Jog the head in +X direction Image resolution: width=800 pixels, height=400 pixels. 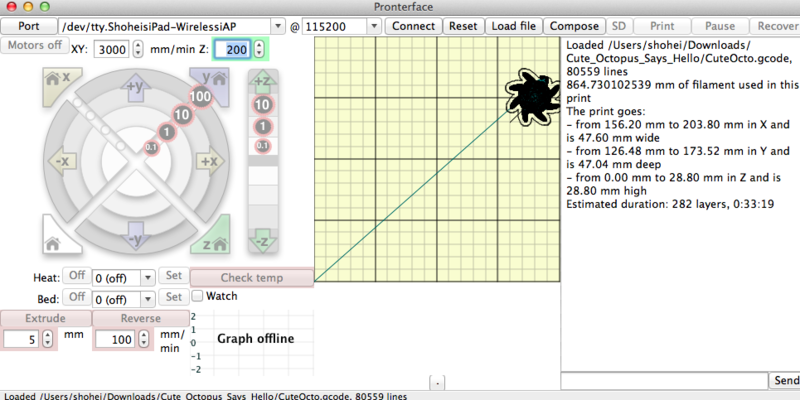pos(209,161)
